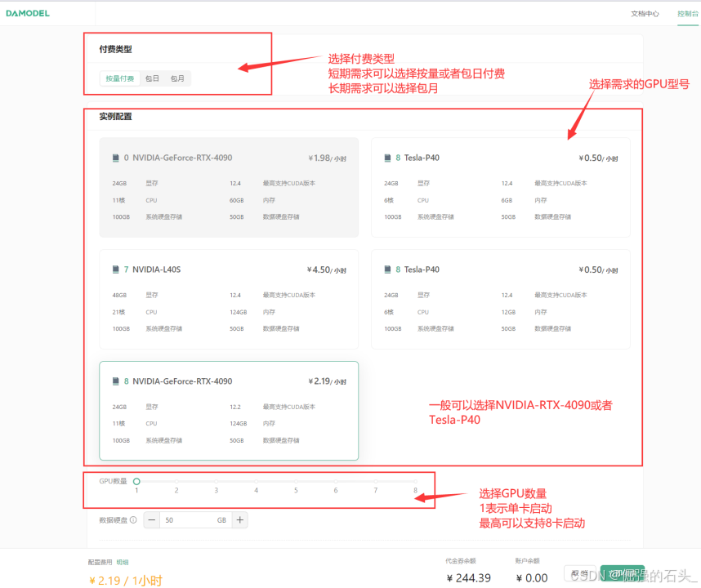Click GPU chip icon on ¥2.19 RTX-4090 card

tap(116, 381)
